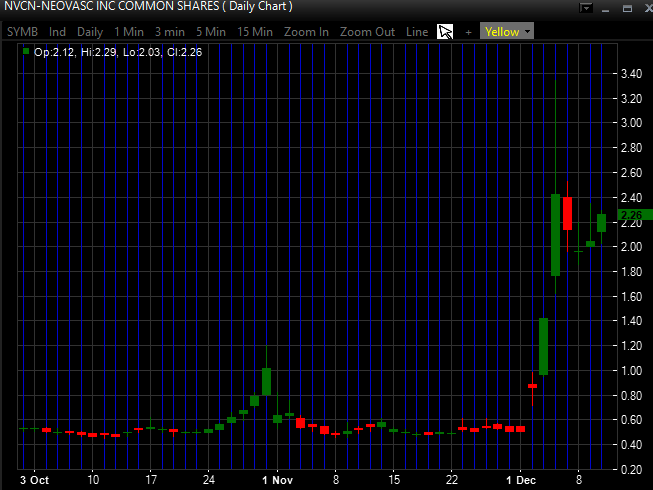Switch to 3 min timeframe
653x490 pixels.
pos(170,32)
